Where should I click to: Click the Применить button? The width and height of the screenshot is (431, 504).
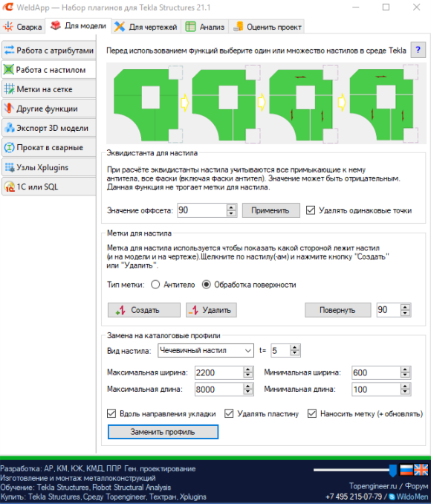click(x=270, y=210)
